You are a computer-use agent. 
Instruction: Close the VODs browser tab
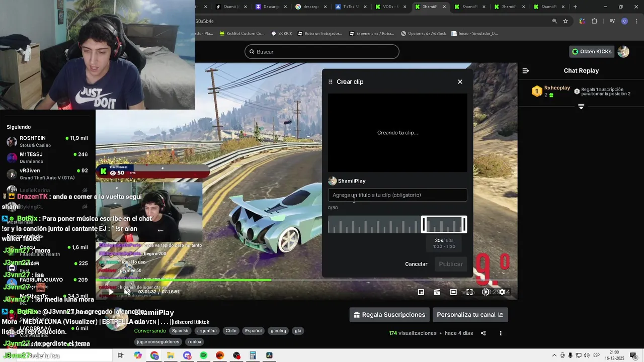[x=405, y=7]
